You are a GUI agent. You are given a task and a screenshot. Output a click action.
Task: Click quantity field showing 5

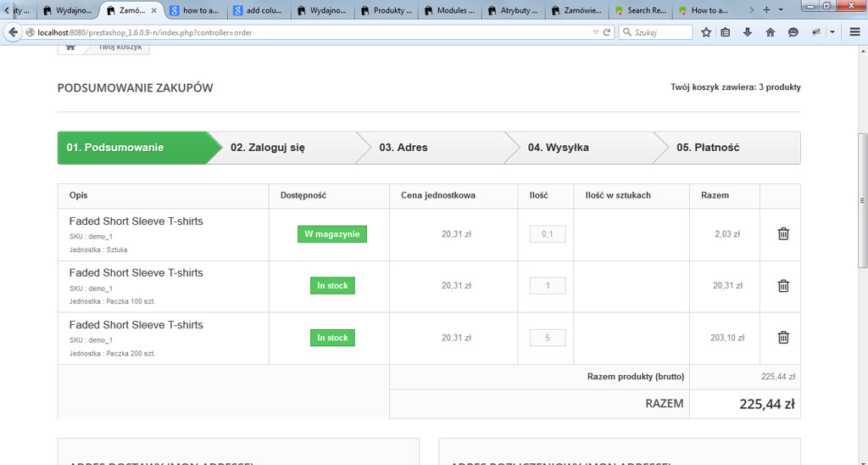coord(548,338)
